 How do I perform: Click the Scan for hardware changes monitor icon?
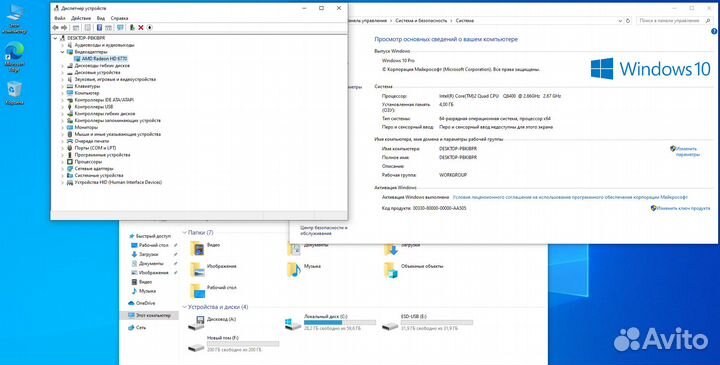[x=120, y=28]
